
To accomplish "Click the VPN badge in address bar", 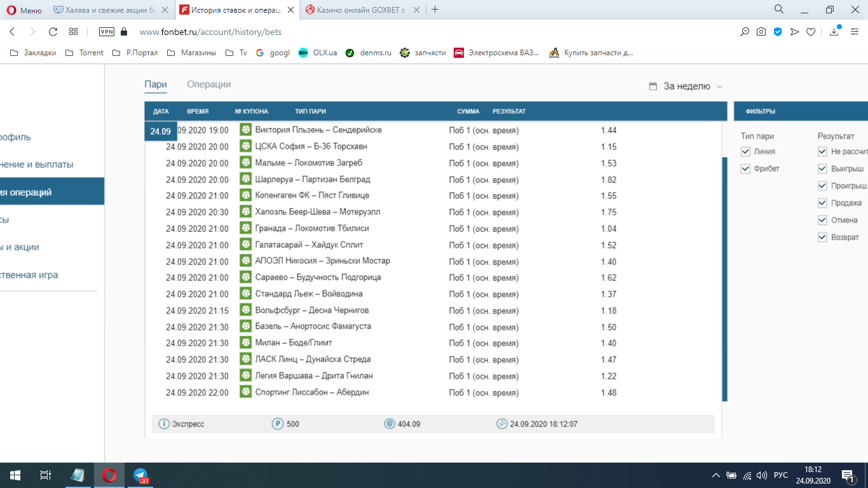I will [x=107, y=32].
